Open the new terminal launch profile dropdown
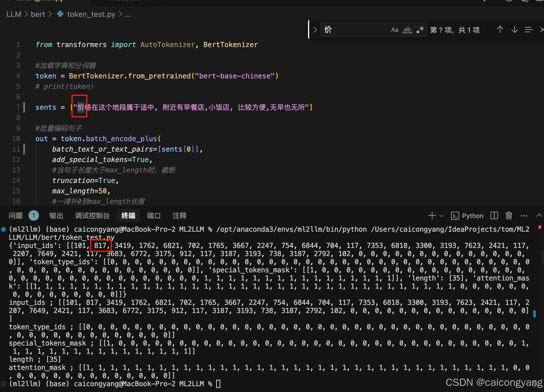Image resolution: width=544 pixels, height=392 pixels. (442, 216)
